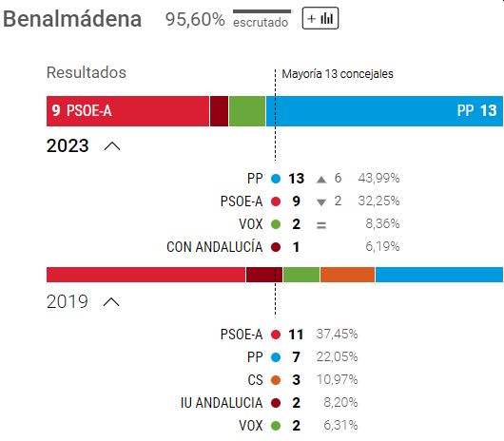
Task: Click the red PSOE-A dot in 2023 list
Action: tap(276, 201)
